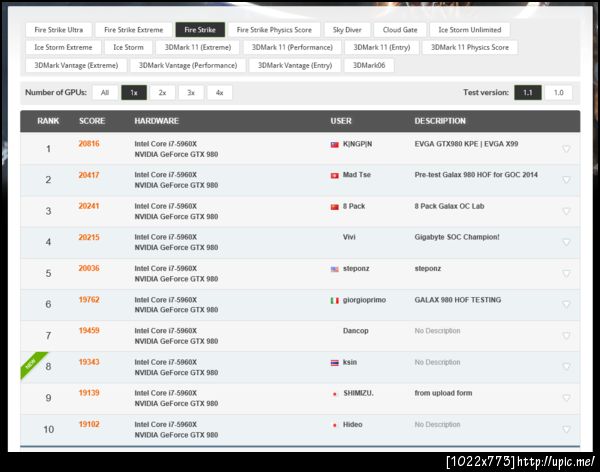The width and height of the screenshot is (600, 472).
Task: Select Ice Storm Extreme tab
Action: [63, 47]
